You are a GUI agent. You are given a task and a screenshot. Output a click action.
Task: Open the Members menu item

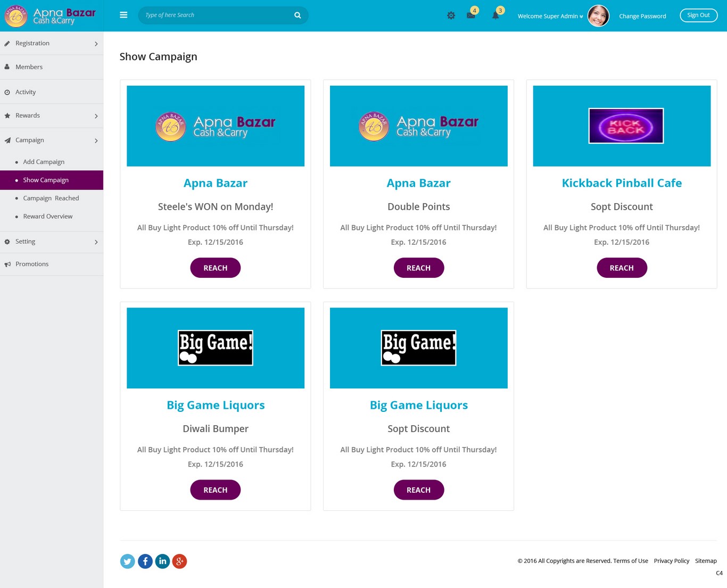[x=52, y=67]
